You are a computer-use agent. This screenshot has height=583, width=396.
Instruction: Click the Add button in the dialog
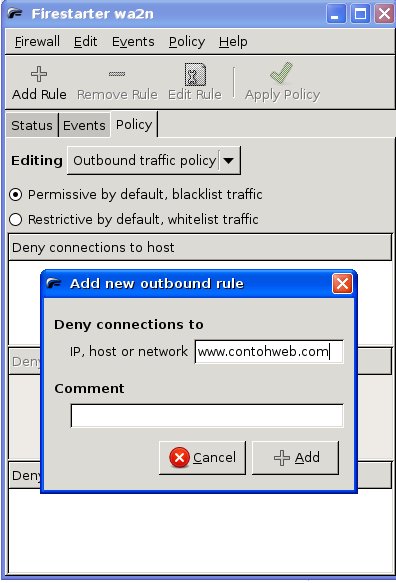(296, 458)
